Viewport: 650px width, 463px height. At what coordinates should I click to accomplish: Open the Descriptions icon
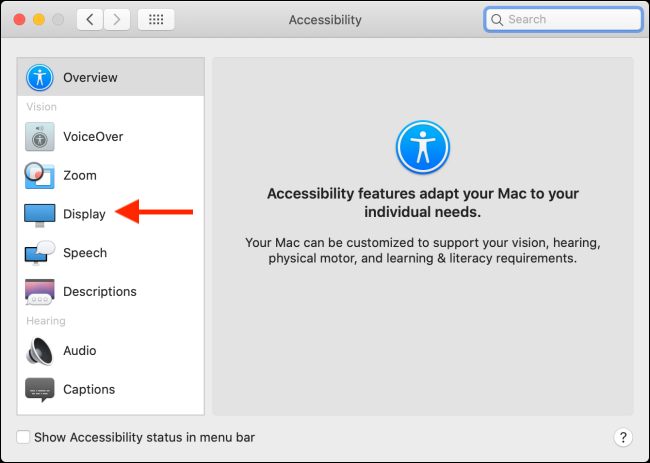click(x=39, y=292)
